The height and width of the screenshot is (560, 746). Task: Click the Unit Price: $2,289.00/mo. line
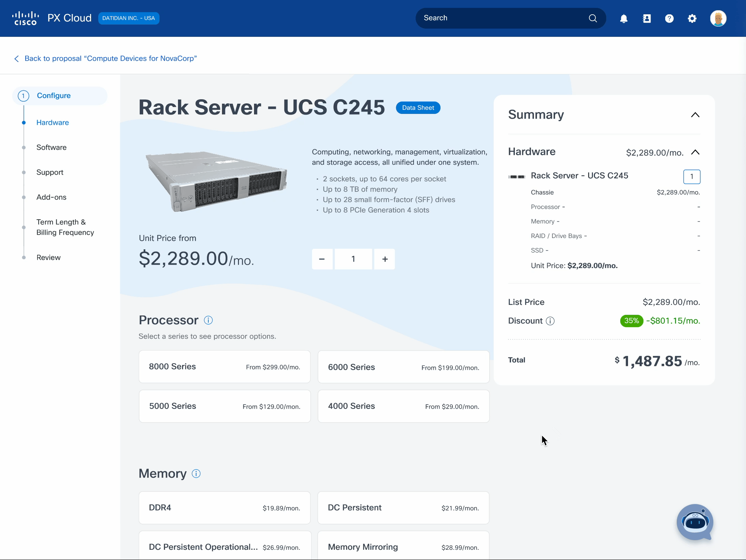coord(574,266)
